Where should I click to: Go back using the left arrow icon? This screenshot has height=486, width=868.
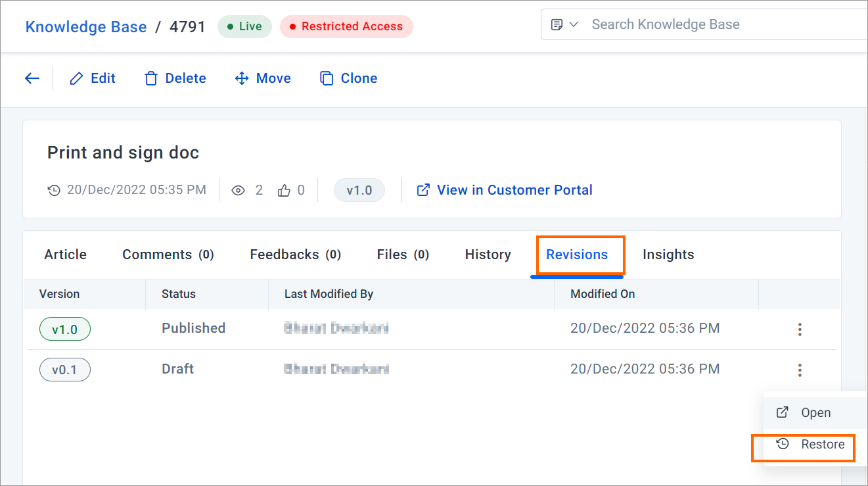[32, 78]
